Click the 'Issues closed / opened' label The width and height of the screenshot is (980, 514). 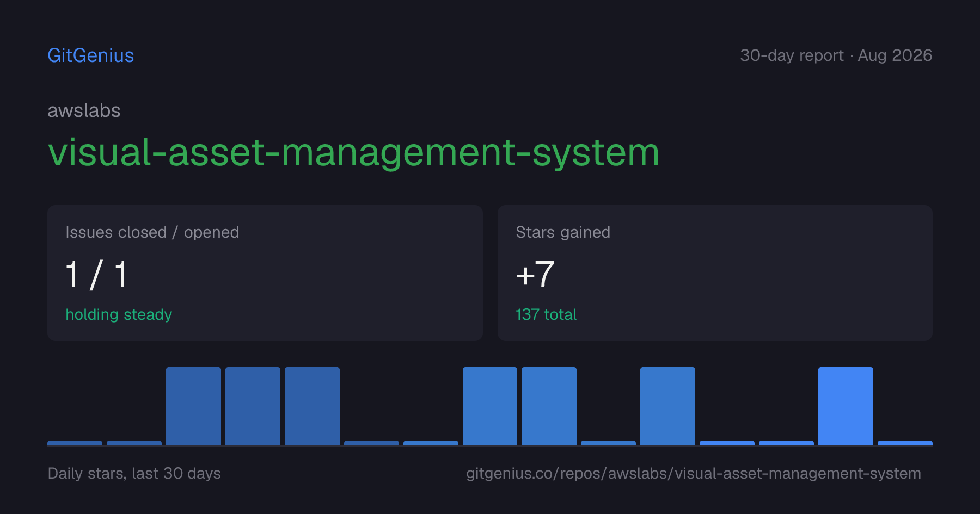pyautogui.click(x=152, y=232)
